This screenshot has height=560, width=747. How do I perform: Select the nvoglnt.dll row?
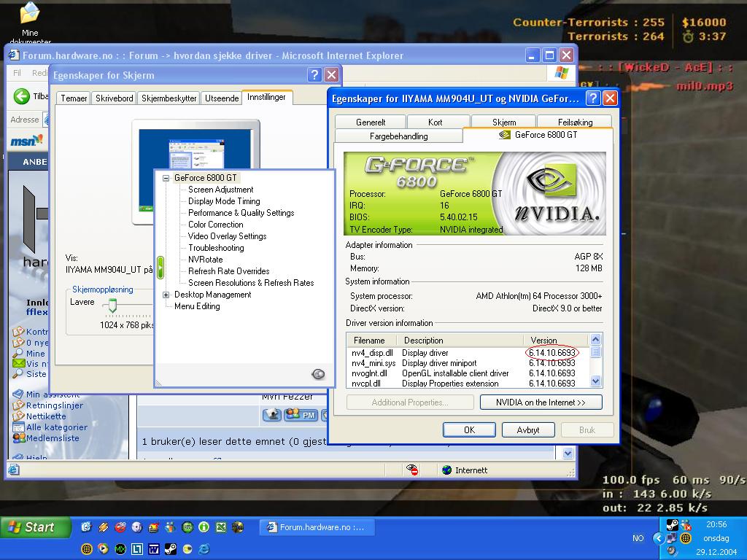pyautogui.click(x=468, y=373)
